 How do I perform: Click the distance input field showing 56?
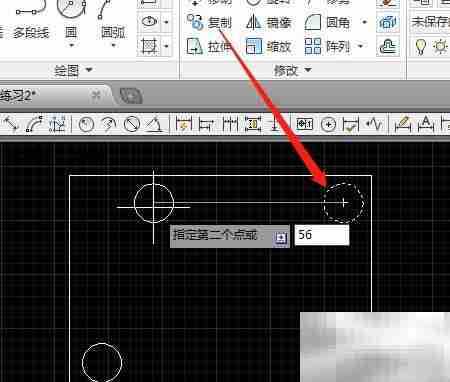pyautogui.click(x=322, y=235)
